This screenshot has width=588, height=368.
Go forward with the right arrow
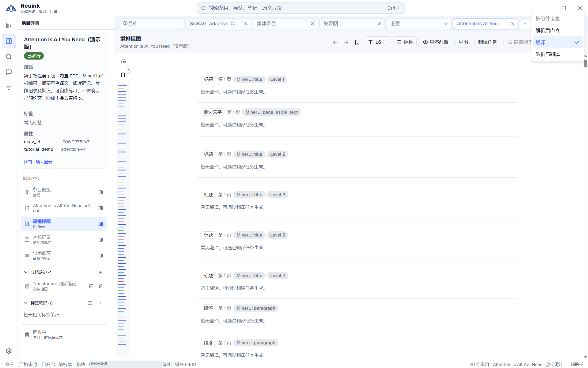pos(346,42)
